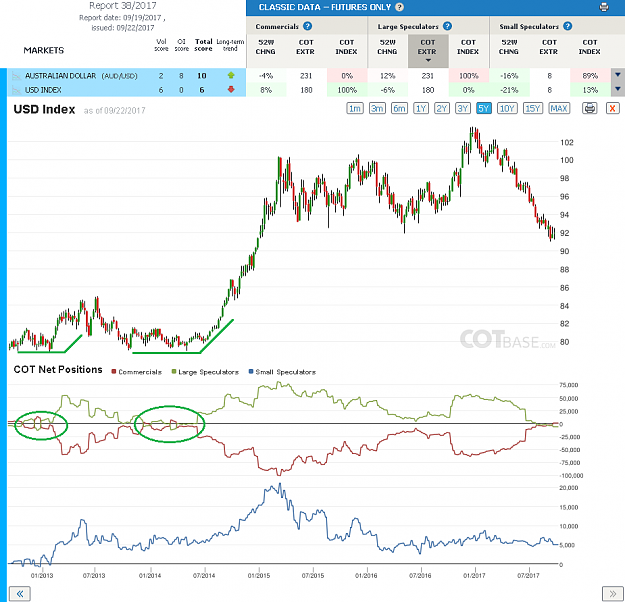The image size is (625, 602).
Task: Sort by Large Speculators 52W CHNG column
Action: [387, 47]
